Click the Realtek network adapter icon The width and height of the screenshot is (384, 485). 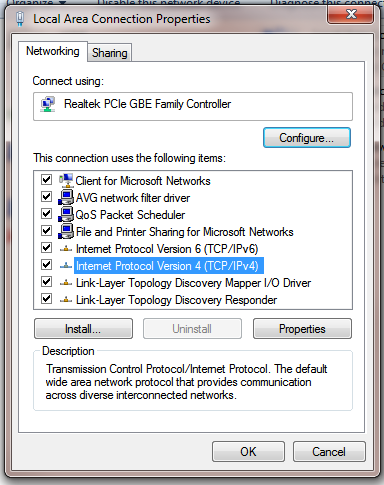tap(48, 104)
